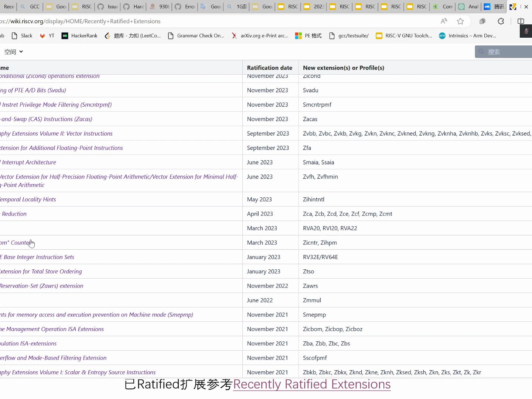532x399 pixels.
Task: Open the Base Integer Instruction Sets link
Action: click(x=37, y=257)
